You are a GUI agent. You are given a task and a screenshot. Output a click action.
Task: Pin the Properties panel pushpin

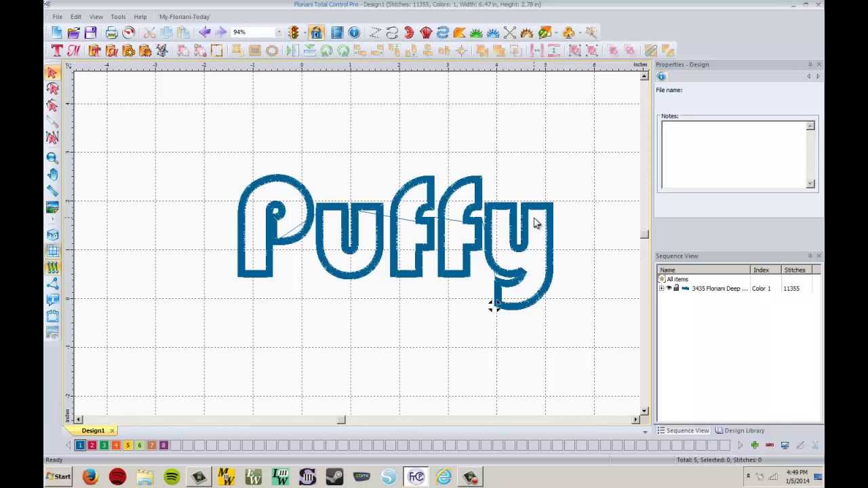[810, 64]
